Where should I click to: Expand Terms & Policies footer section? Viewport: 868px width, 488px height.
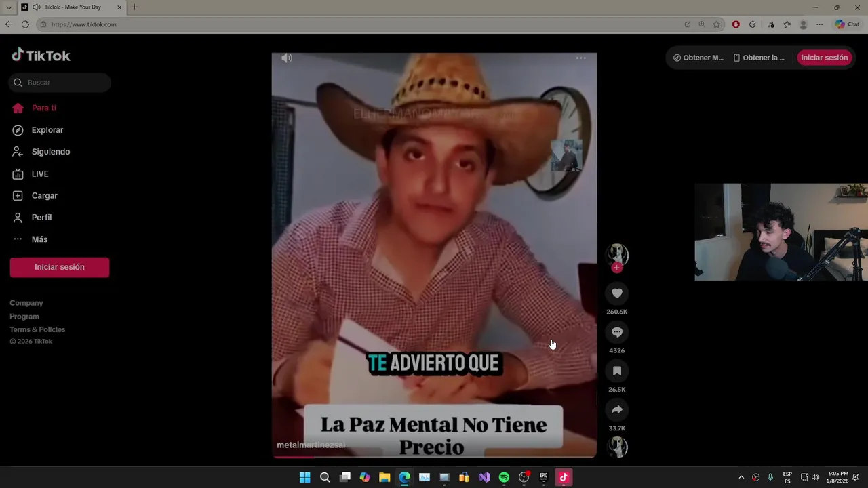(37, 329)
